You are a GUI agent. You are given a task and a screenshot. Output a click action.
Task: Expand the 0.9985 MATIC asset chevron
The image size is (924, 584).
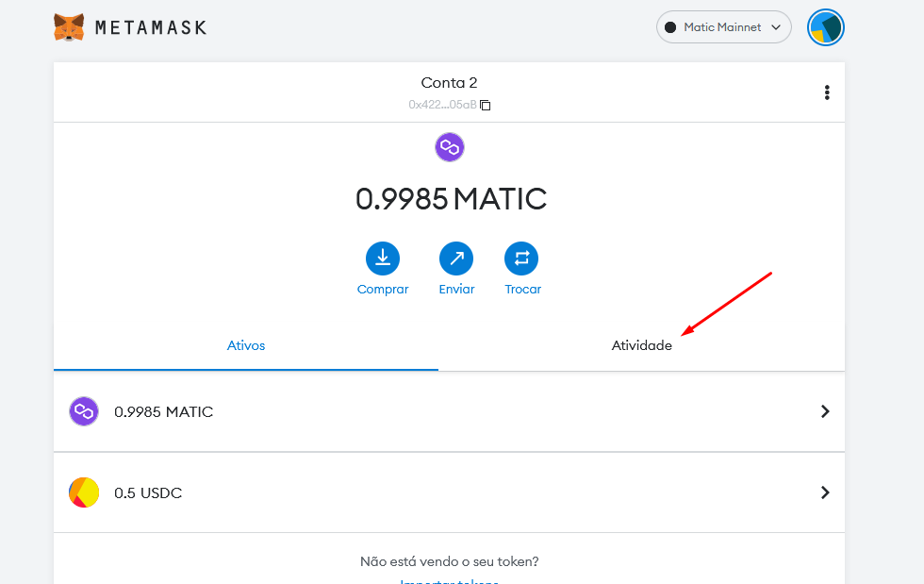click(825, 412)
